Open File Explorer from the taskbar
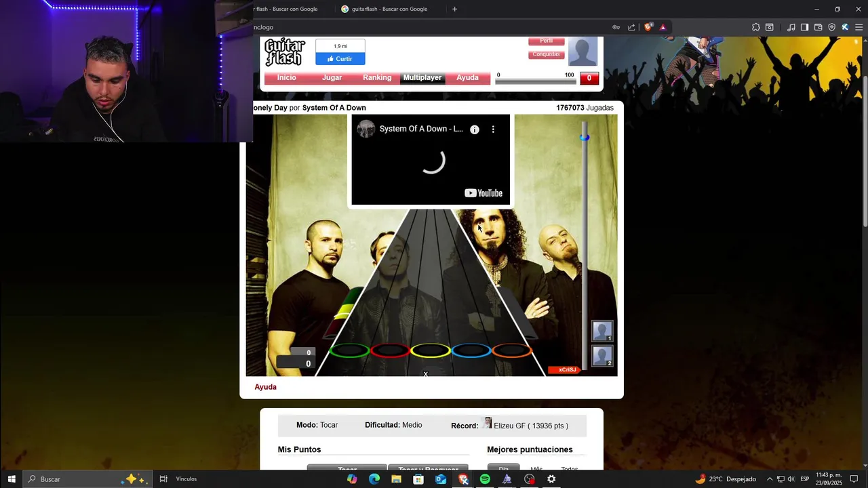This screenshot has width=868, height=488. coord(396,479)
